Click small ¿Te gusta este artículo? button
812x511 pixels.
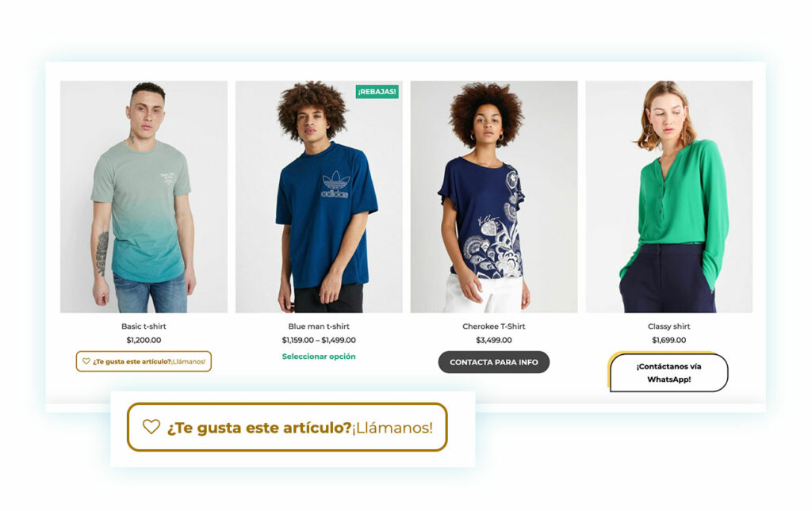pos(144,361)
